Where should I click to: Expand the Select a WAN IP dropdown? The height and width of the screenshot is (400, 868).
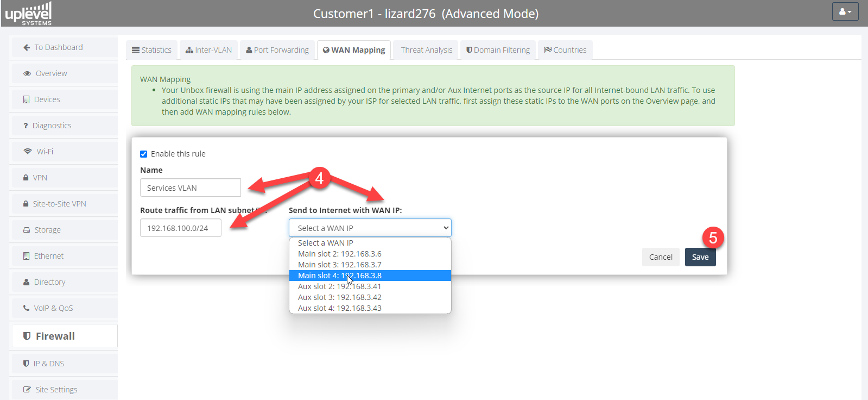[370, 228]
